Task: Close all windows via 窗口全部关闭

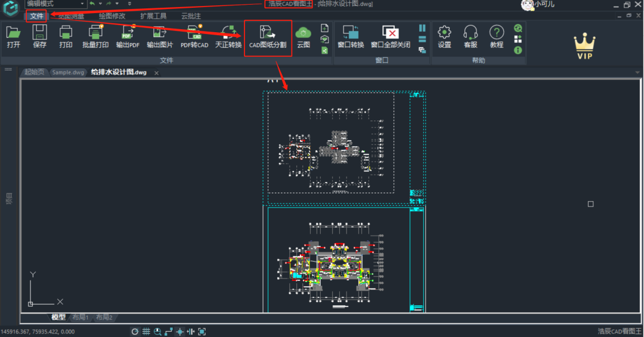Action: pos(391,36)
